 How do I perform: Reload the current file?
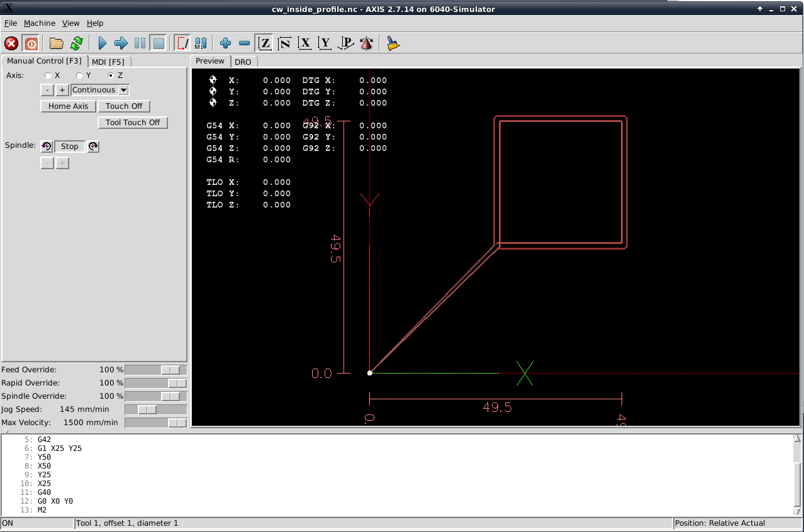pyautogui.click(x=77, y=43)
